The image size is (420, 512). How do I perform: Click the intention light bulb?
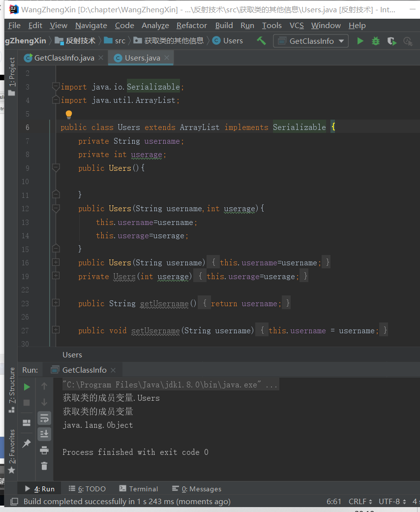pos(69,114)
